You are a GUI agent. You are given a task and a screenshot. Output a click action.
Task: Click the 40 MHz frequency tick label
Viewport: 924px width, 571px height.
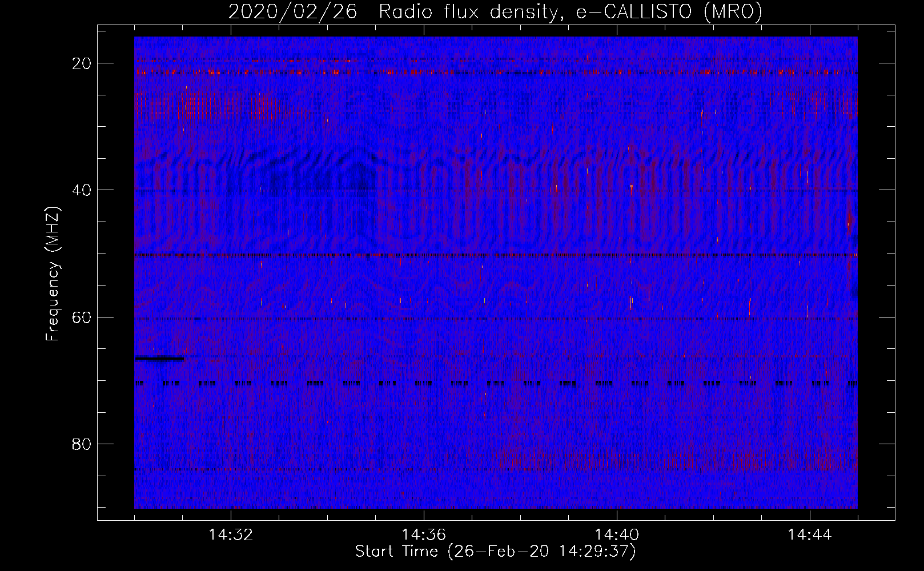tap(82, 190)
